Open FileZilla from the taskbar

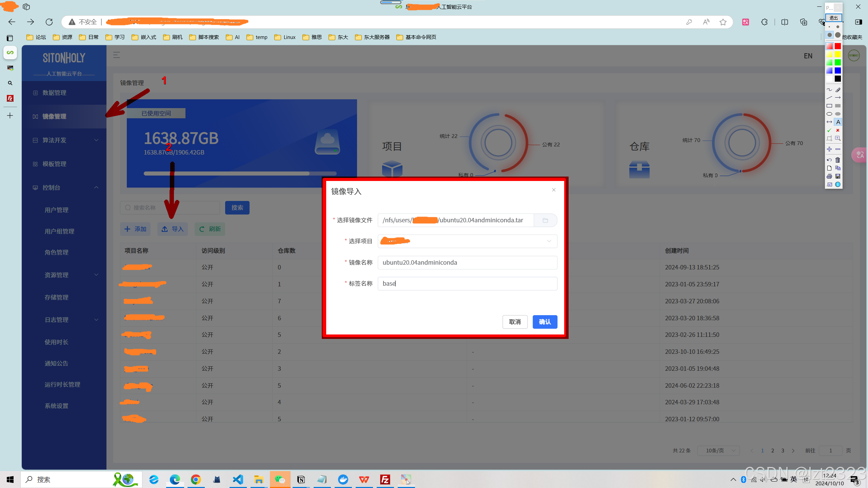pos(385,479)
